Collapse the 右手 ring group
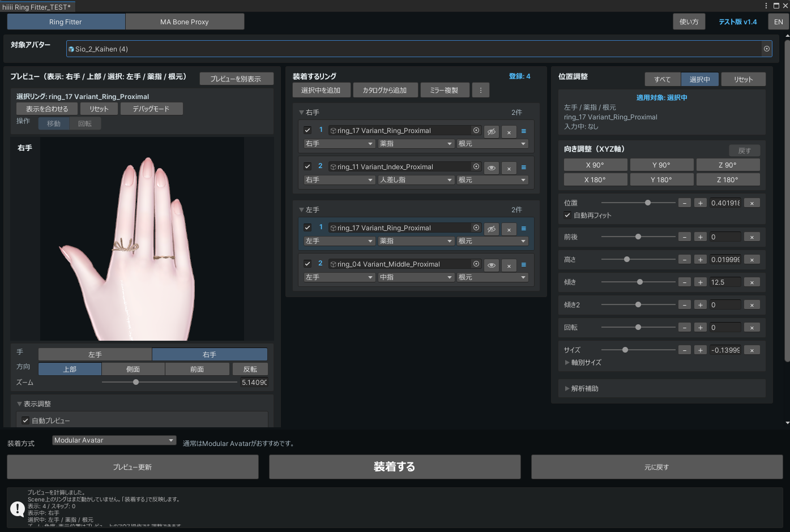 302,113
